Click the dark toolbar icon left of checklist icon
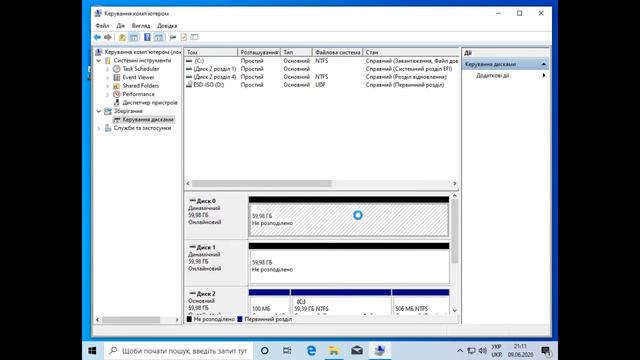The height and width of the screenshot is (360, 640). click(x=173, y=37)
